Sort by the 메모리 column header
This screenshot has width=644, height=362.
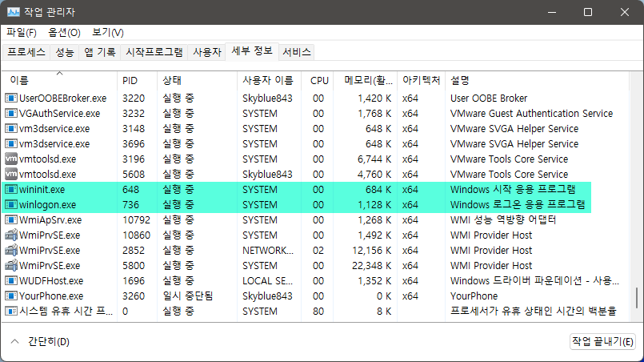click(366, 81)
